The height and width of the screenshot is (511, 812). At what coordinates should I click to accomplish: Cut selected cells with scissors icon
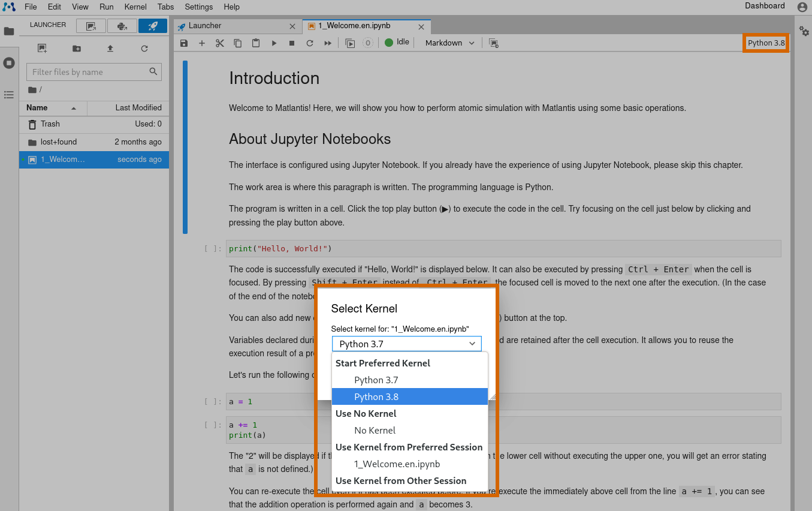coord(220,43)
